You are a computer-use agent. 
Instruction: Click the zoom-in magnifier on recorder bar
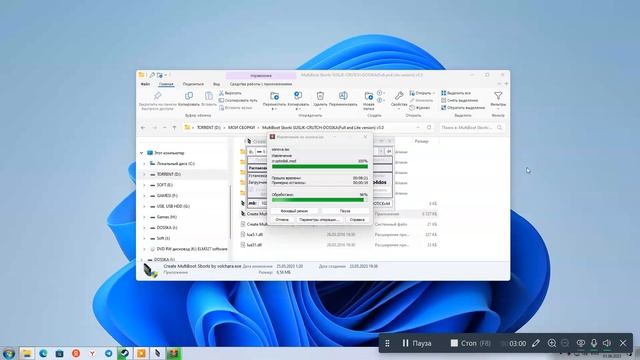coord(551,343)
